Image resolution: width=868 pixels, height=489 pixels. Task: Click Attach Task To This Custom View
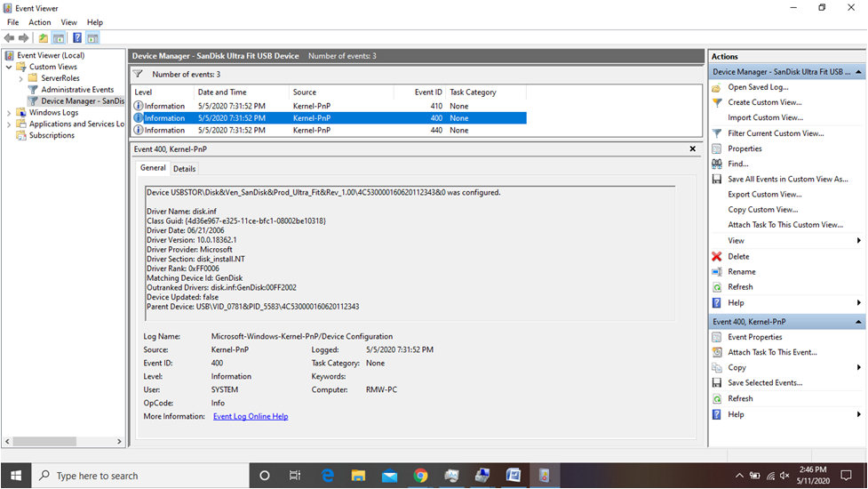tap(785, 225)
